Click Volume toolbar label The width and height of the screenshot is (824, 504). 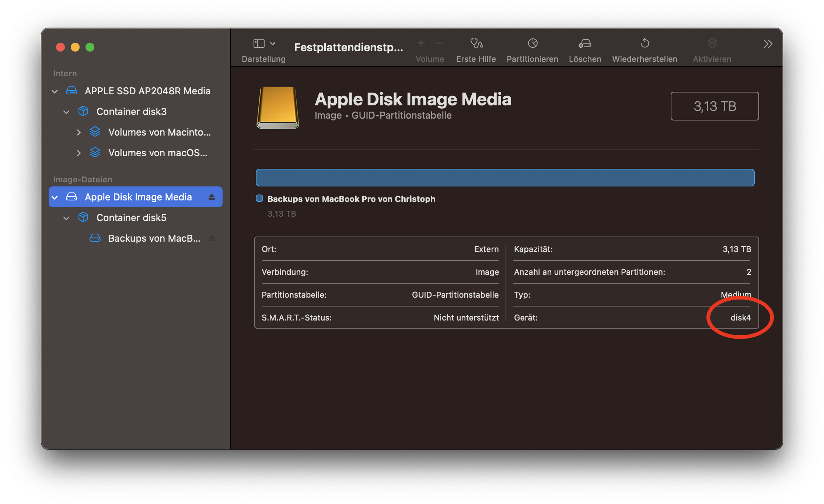tap(430, 59)
